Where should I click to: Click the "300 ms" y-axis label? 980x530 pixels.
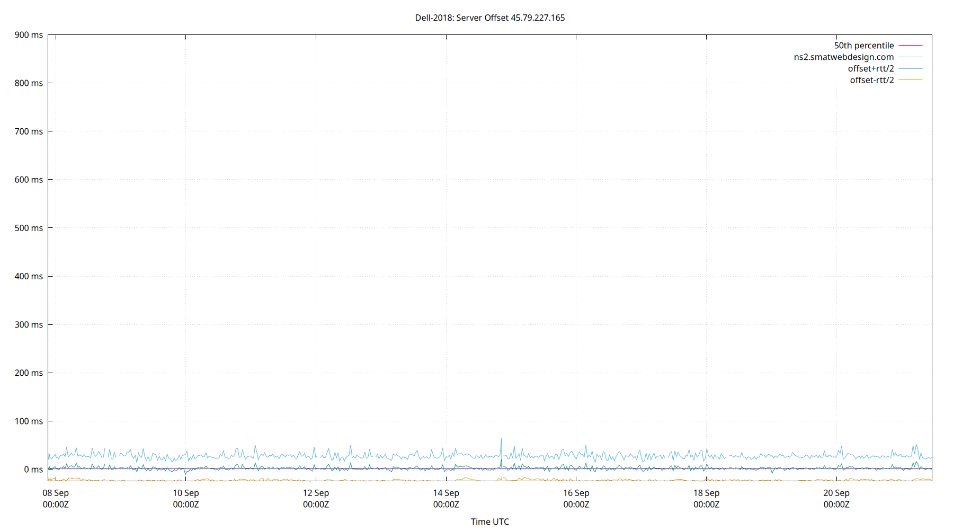point(29,324)
